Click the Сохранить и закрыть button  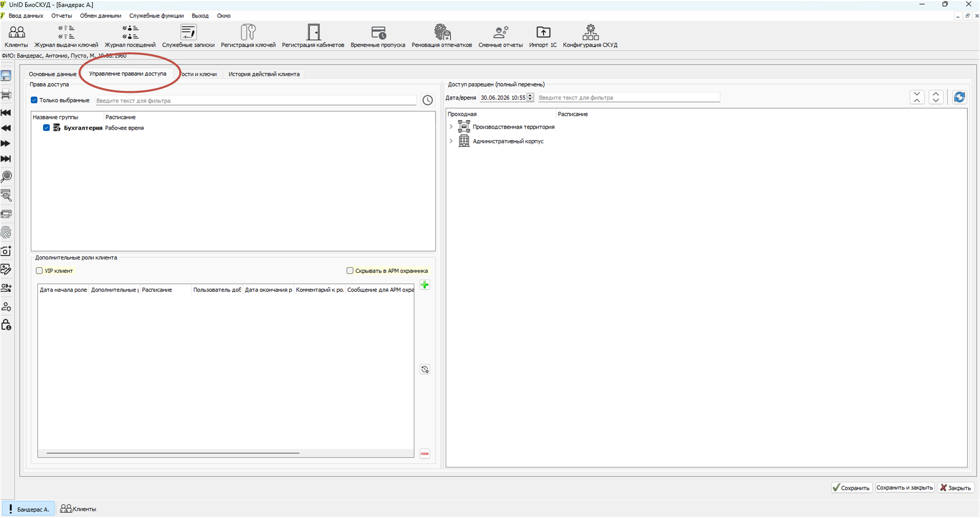coord(905,488)
